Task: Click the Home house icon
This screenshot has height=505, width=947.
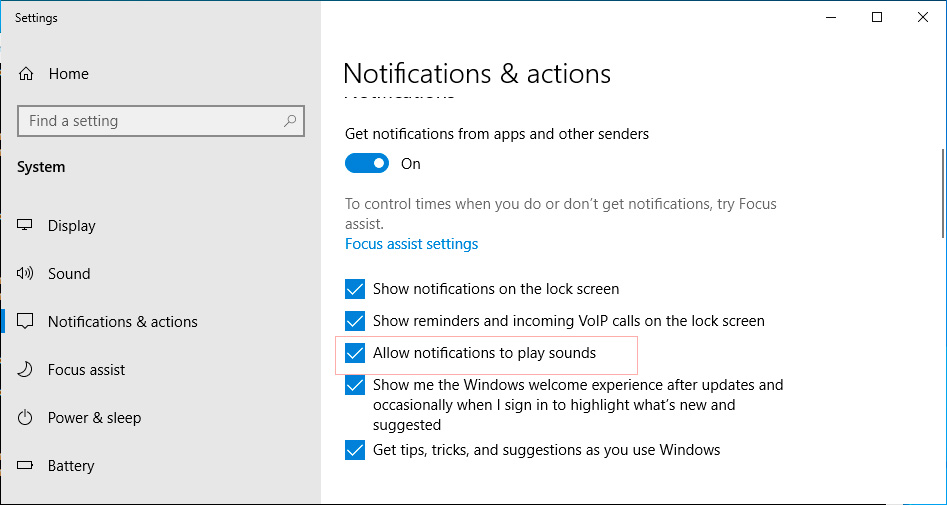Action: pos(26,74)
